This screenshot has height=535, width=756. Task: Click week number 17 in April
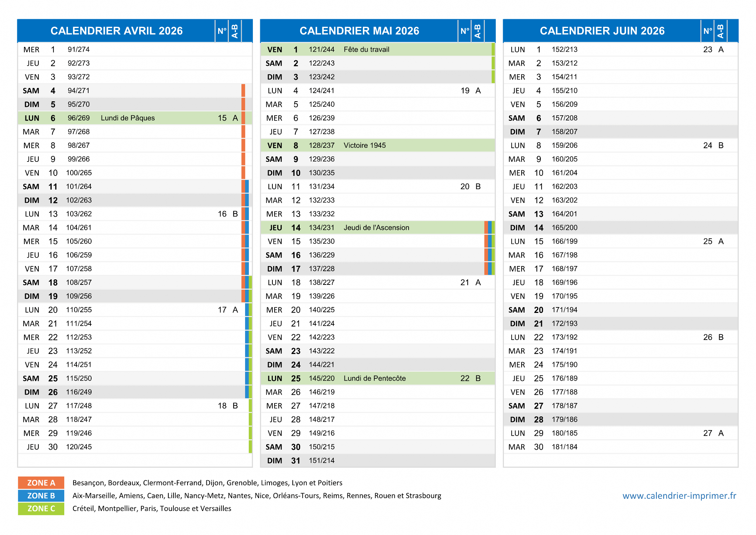(x=222, y=310)
